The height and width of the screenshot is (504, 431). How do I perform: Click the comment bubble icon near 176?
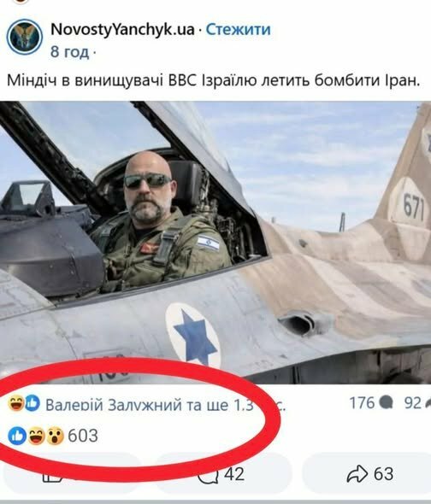[386, 403]
